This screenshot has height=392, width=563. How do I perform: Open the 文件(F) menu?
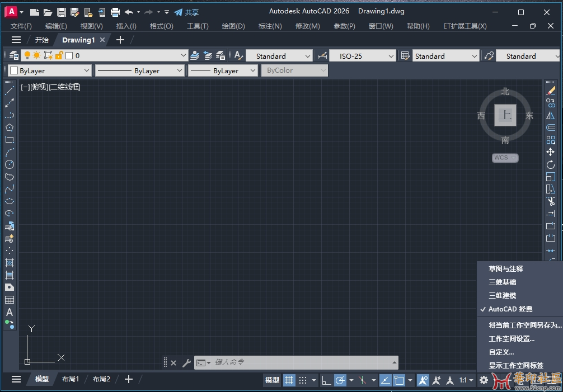[x=21, y=26]
